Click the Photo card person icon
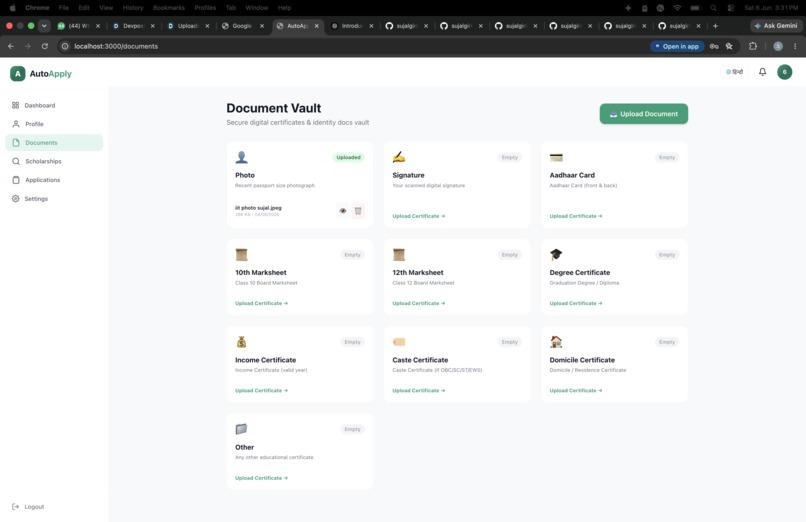806x522 pixels. point(242,157)
